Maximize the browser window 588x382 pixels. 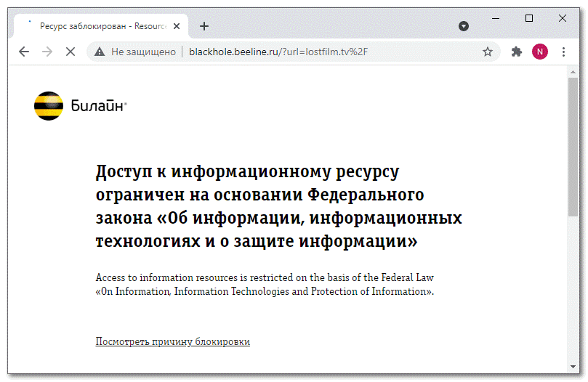point(529,17)
